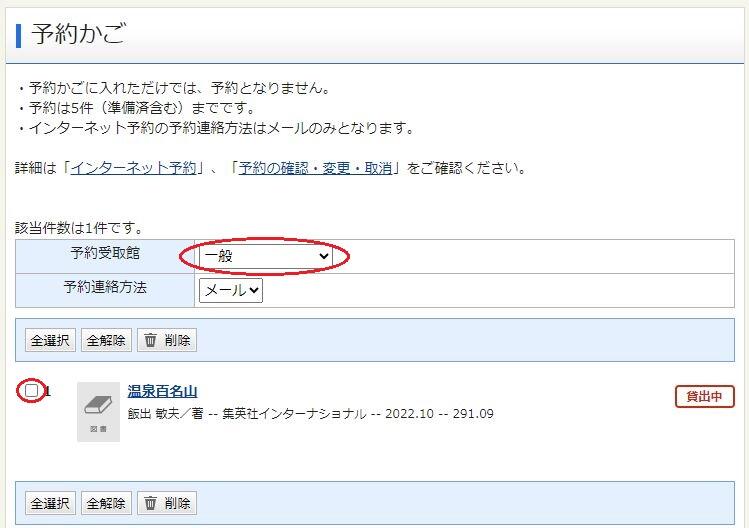
Task: Click the book icon thumbnail for 温泉百名山
Action: [98, 411]
